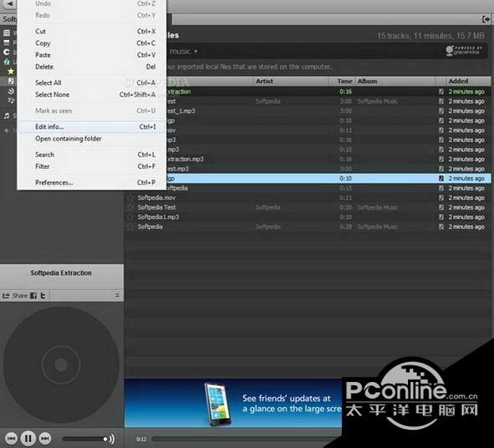
Task: Star the Softpedia.mov track
Action: pos(130,197)
